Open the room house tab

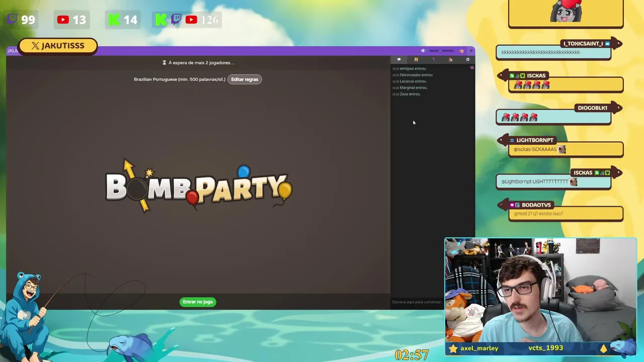[x=450, y=59]
